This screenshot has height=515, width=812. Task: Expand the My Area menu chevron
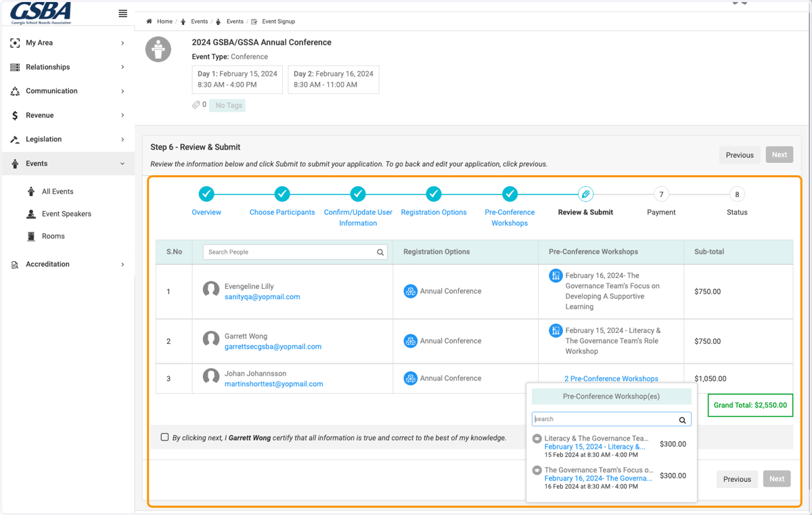[122, 43]
